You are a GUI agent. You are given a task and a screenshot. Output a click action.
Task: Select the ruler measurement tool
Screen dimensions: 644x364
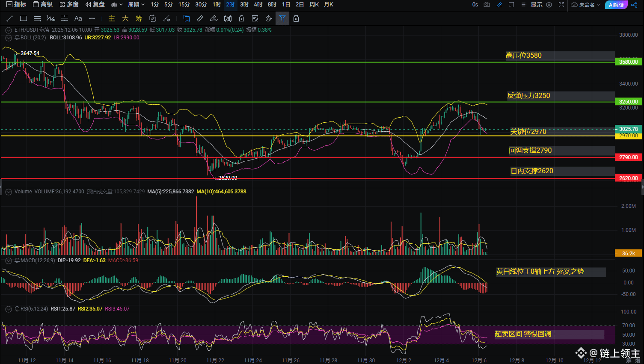coord(200,18)
